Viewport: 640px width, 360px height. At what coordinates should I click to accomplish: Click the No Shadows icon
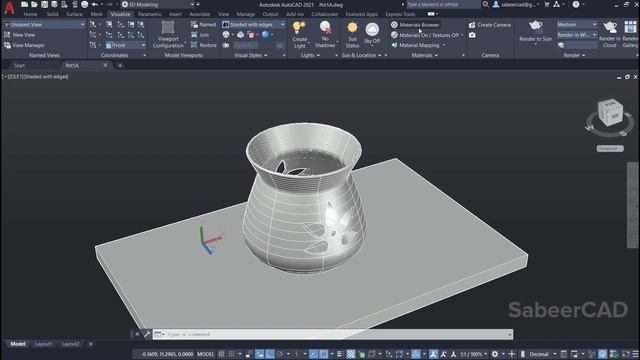325,29
